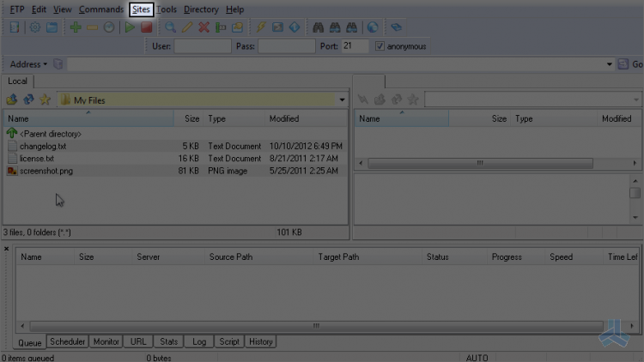Image resolution: width=644 pixels, height=362 pixels.
Task: Click the User input field
Action: point(203,46)
